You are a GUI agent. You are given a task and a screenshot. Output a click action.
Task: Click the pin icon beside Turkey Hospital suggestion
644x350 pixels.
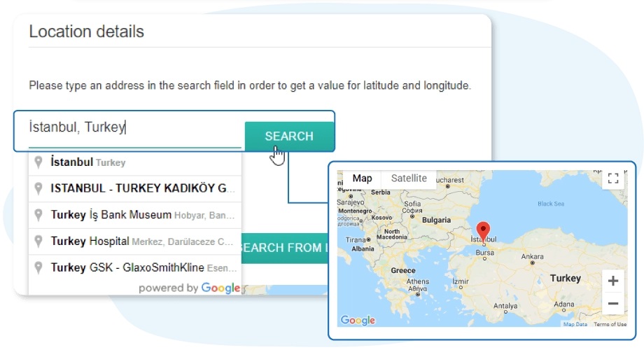coord(38,241)
